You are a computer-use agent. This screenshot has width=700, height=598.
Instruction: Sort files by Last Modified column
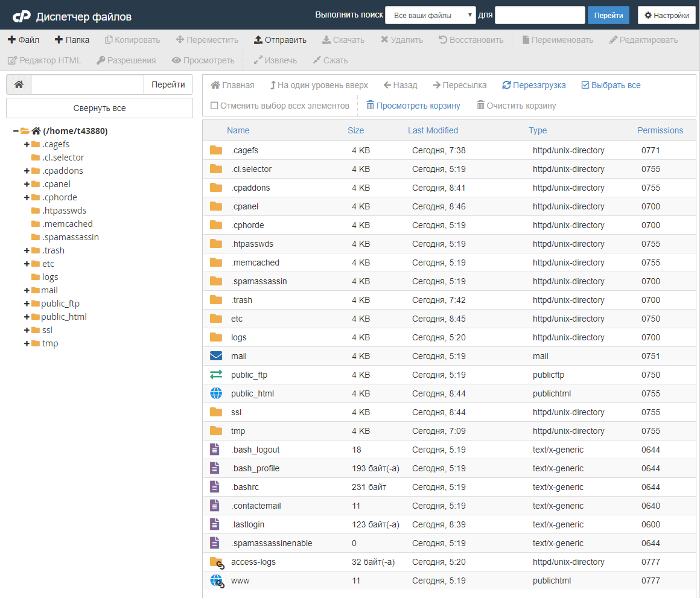pos(433,130)
